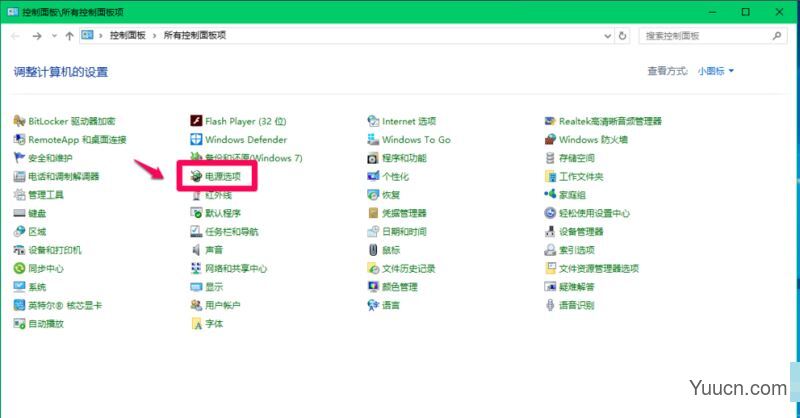Click 个性化 icon
800x418 pixels.
pyautogui.click(x=373, y=176)
